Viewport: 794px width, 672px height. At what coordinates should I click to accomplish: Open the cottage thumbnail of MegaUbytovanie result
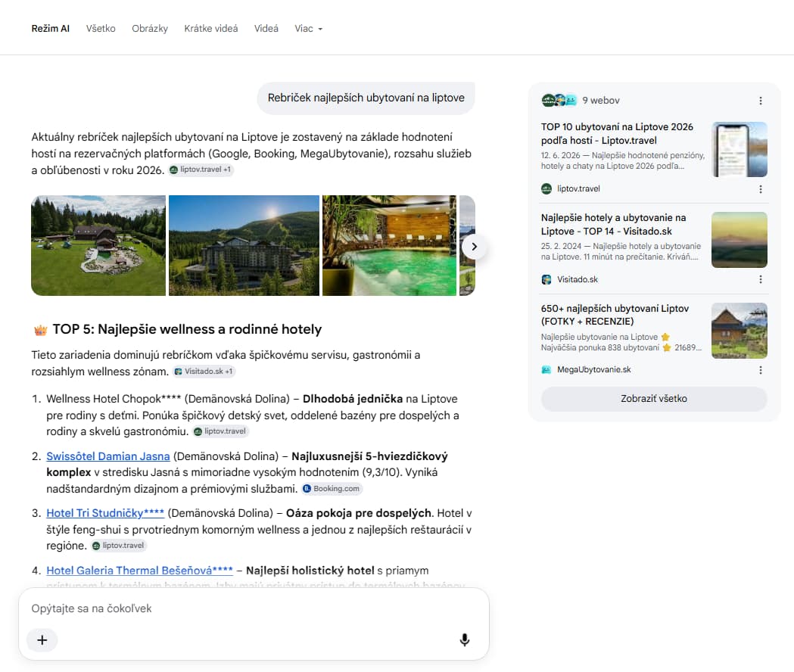tap(740, 331)
